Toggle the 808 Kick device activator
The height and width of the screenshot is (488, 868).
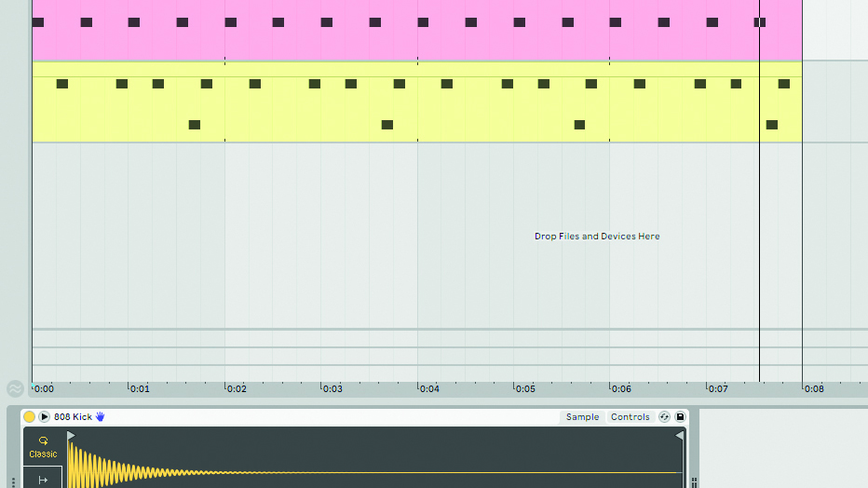(x=30, y=416)
